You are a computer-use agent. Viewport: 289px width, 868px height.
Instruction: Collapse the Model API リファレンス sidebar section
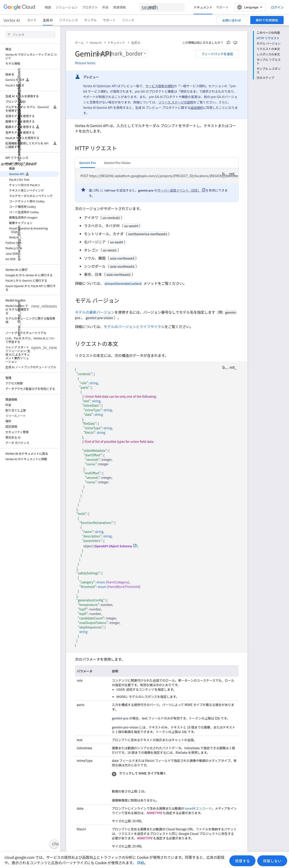coord(18,164)
